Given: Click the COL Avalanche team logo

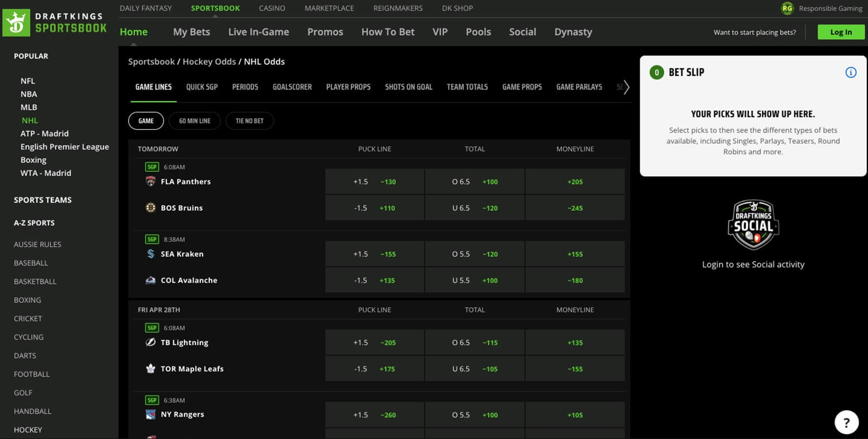Looking at the screenshot, I should coord(151,280).
